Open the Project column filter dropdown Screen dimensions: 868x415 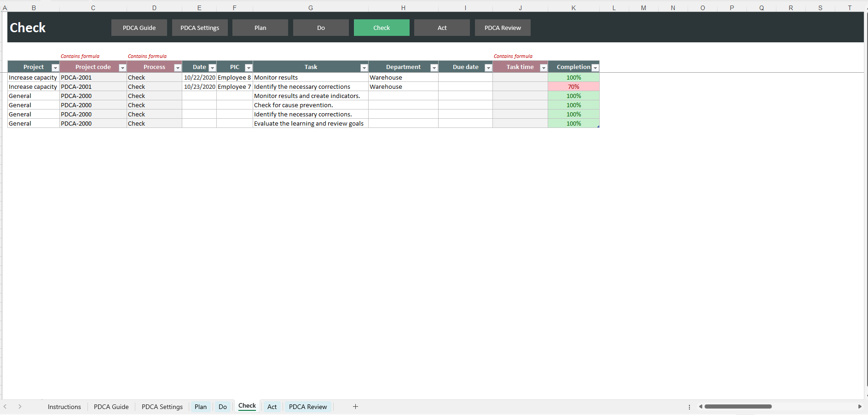click(55, 67)
